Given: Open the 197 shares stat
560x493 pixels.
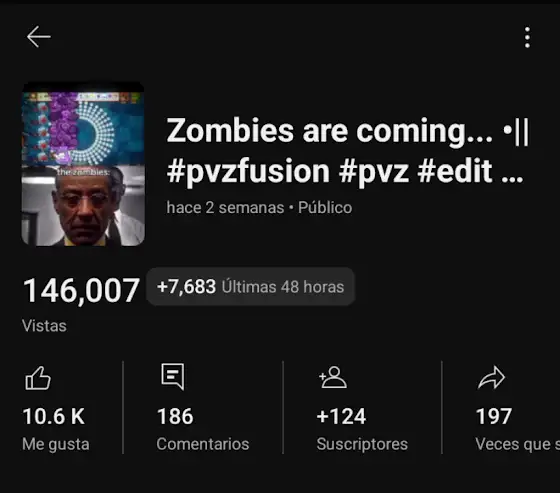Looking at the screenshot, I should pyautogui.click(x=494, y=417).
